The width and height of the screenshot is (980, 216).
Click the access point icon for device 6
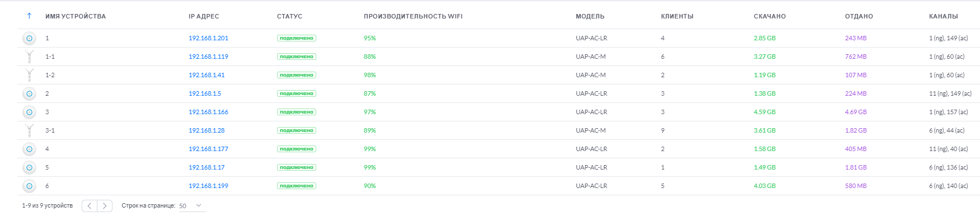[x=30, y=186]
